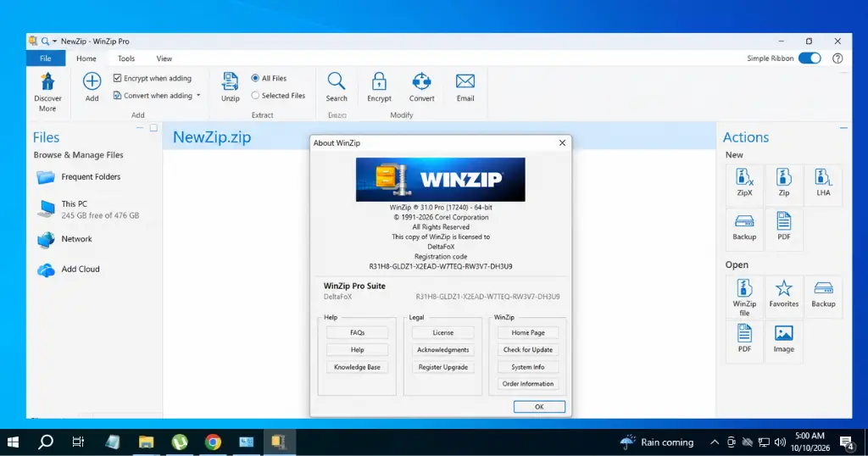
Task: Open Frequent Folders
Action: coord(78,177)
